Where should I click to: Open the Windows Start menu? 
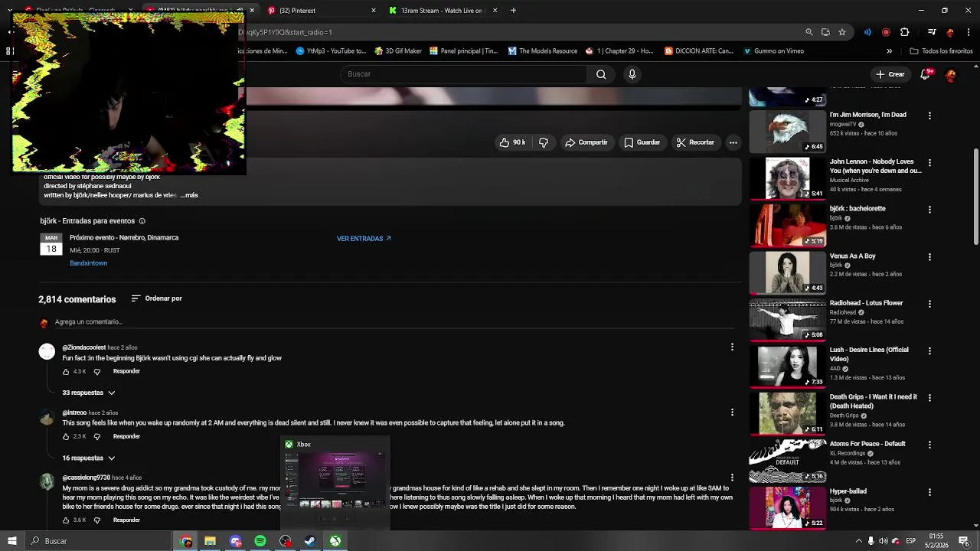click(11, 541)
